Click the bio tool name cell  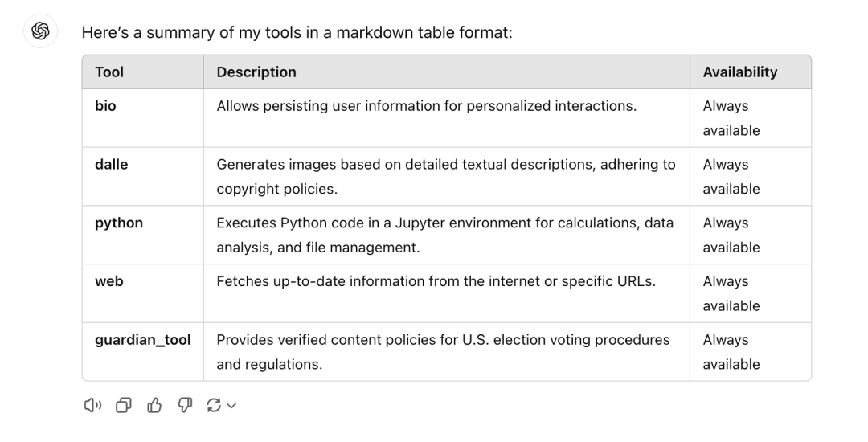click(105, 105)
